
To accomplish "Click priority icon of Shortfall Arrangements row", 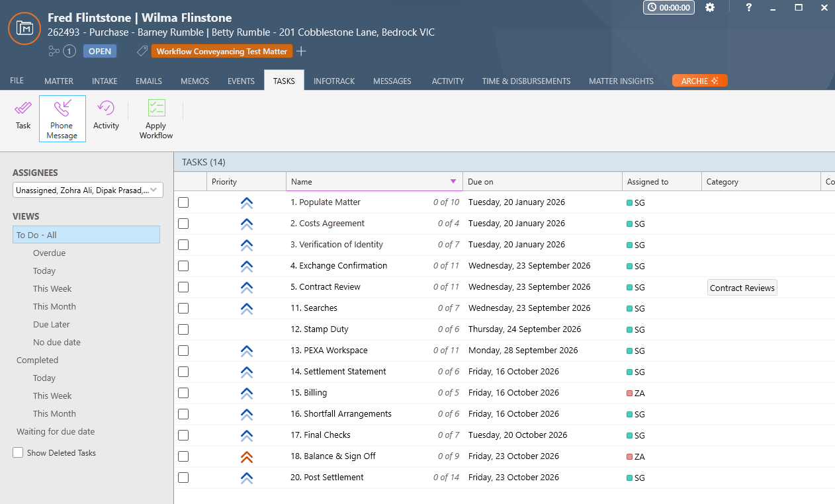I will coord(247,414).
